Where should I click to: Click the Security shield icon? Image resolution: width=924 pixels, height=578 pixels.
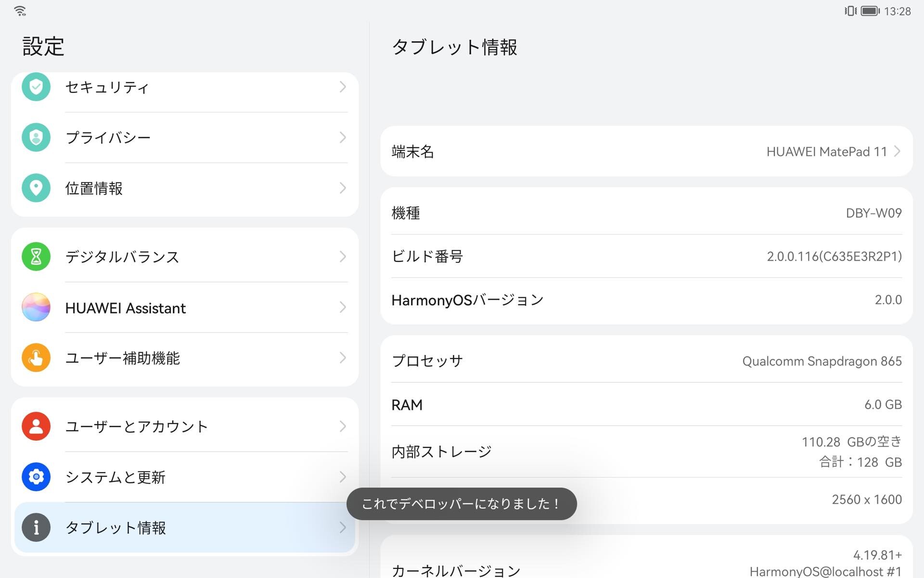(x=36, y=87)
